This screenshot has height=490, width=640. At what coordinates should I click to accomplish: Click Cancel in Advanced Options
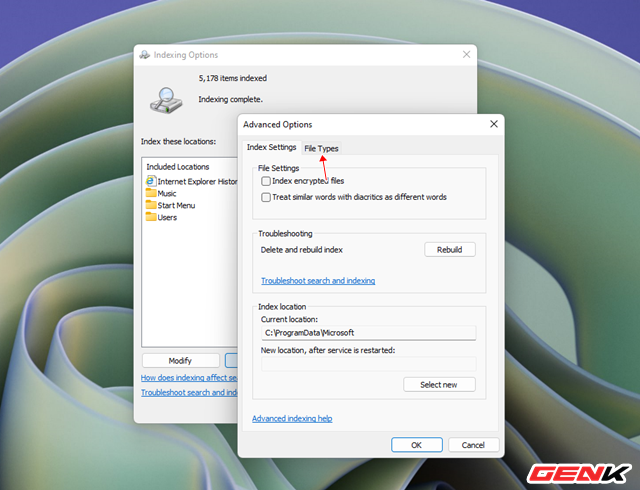[473, 445]
